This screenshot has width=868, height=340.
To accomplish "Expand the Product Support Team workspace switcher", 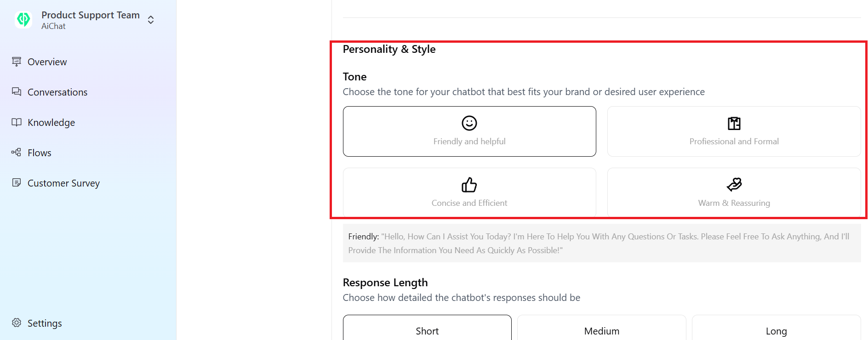I will pos(90,15).
